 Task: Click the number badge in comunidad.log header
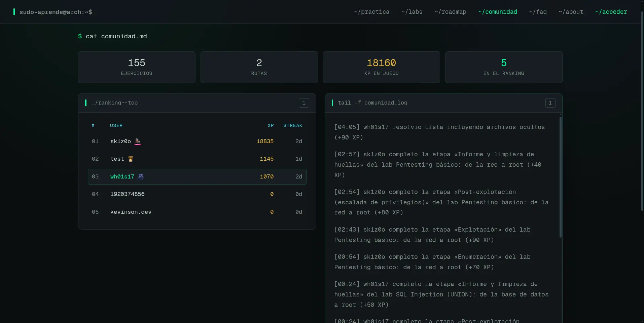(x=550, y=103)
